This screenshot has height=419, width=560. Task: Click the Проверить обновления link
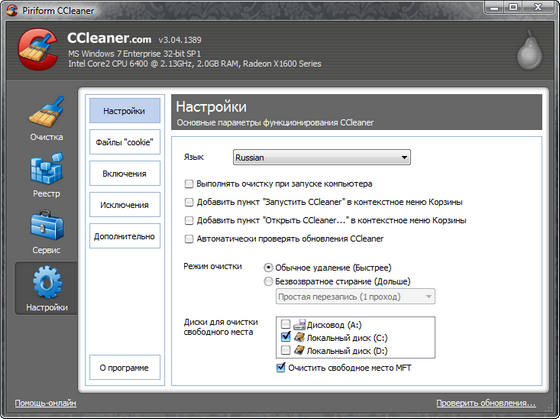pyautogui.click(x=486, y=403)
